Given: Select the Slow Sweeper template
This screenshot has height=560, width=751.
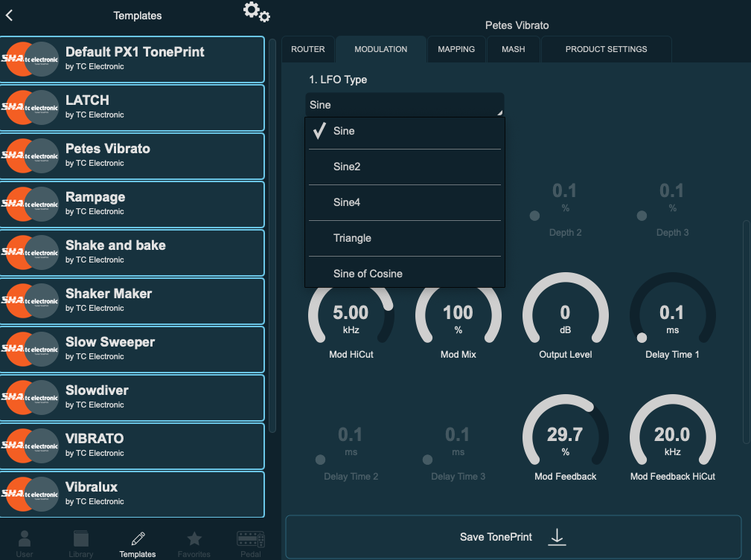Looking at the screenshot, I should tap(132, 350).
